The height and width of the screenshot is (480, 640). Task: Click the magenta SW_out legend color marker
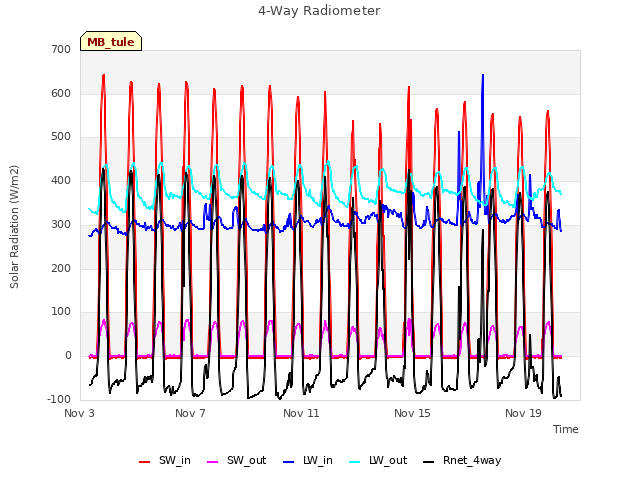click(213, 462)
